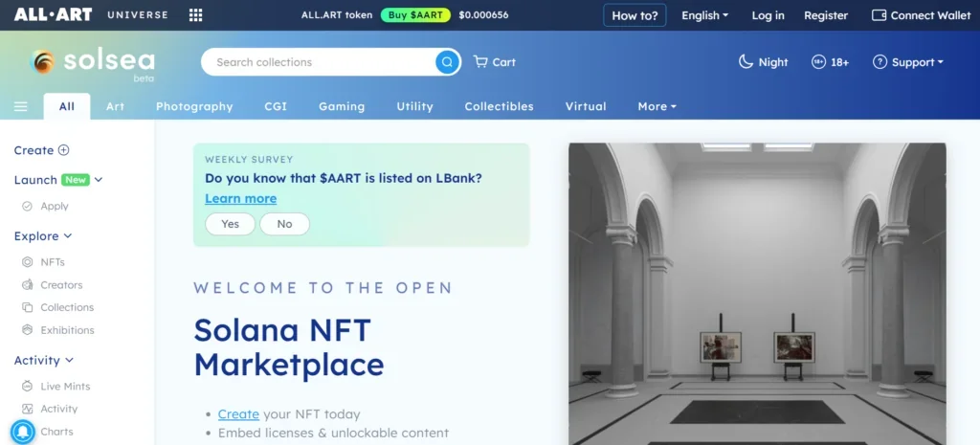Viewport: 980px width, 445px height.
Task: Select the CGI category tab
Action: (x=276, y=106)
